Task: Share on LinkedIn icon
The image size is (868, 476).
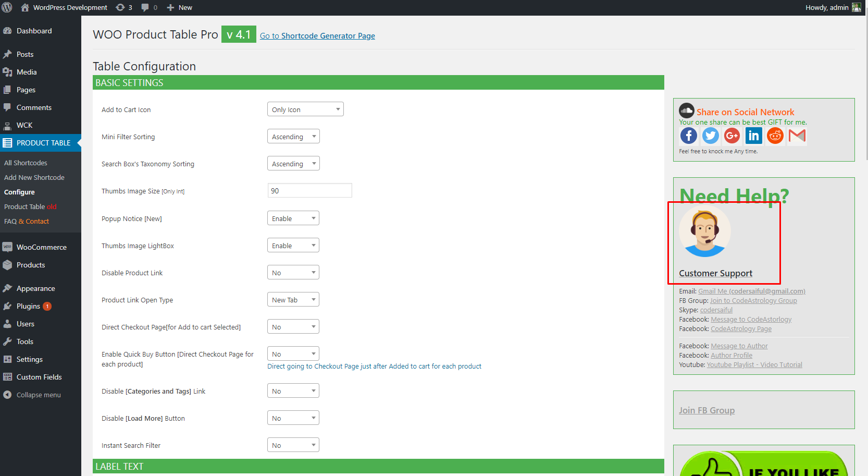Action: 753,136
